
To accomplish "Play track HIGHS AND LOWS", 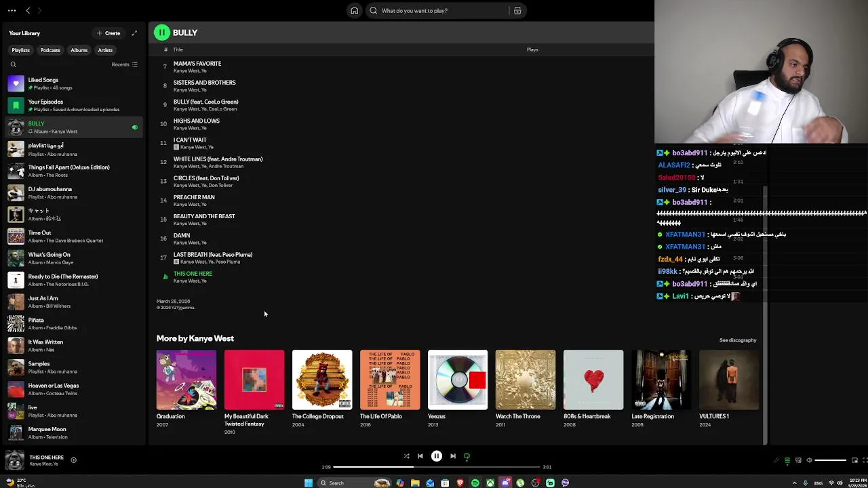I will [197, 121].
